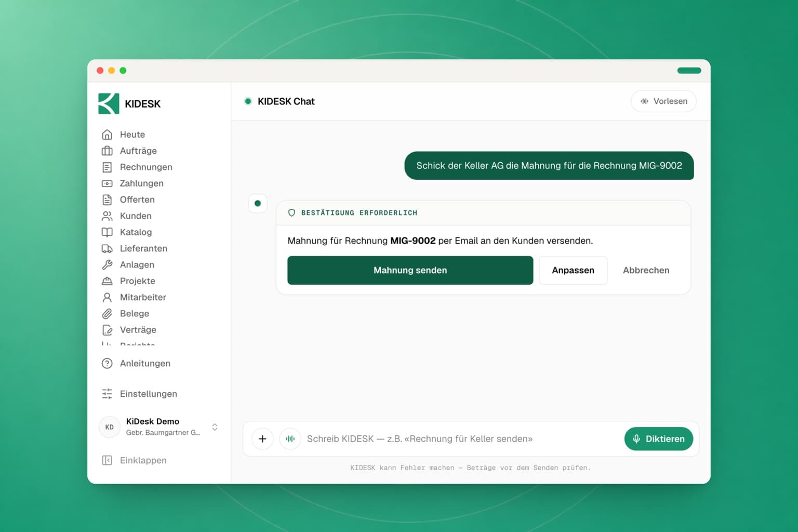Click the Aufträge briefcase icon

pyautogui.click(x=107, y=151)
